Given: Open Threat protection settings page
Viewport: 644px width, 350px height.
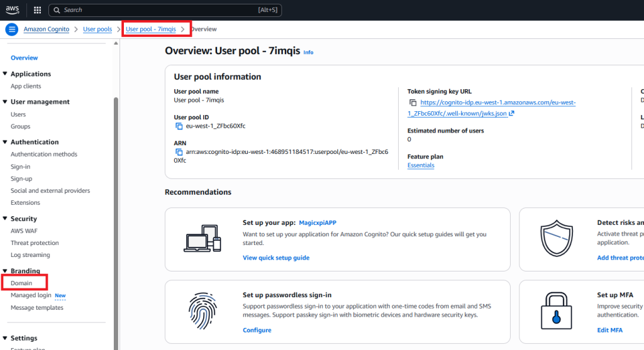Looking at the screenshot, I should click(35, 243).
